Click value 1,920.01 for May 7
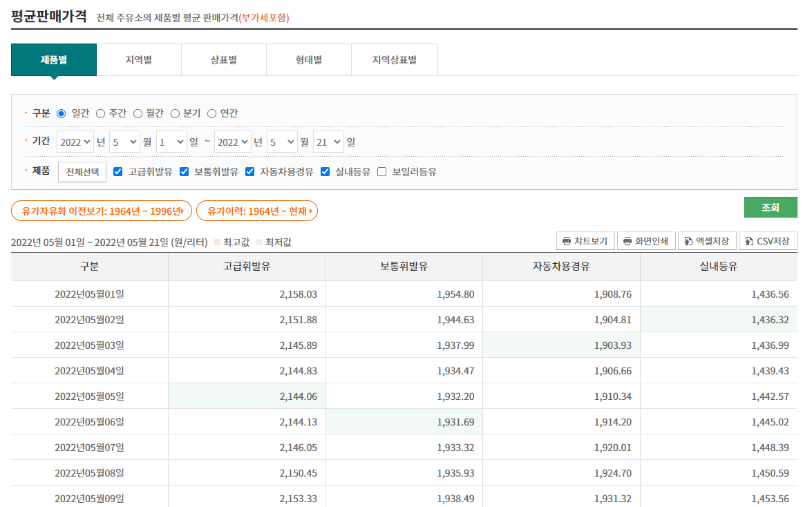Screen dimensions: 812x507 pos(613,448)
